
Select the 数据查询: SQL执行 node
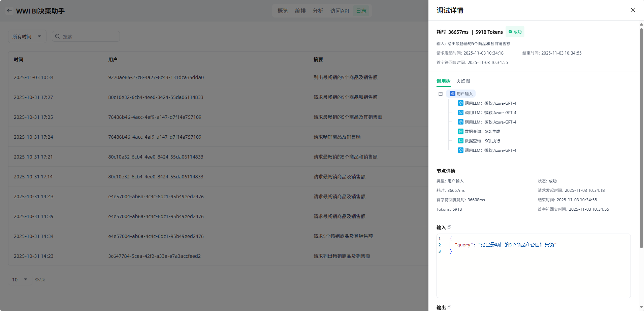(x=482, y=141)
